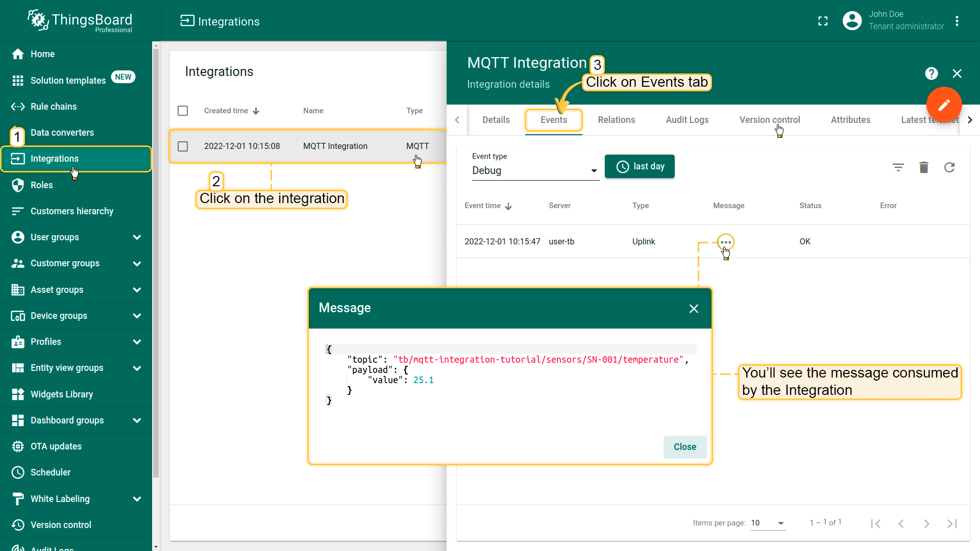Expand Device groups menu

(137, 316)
